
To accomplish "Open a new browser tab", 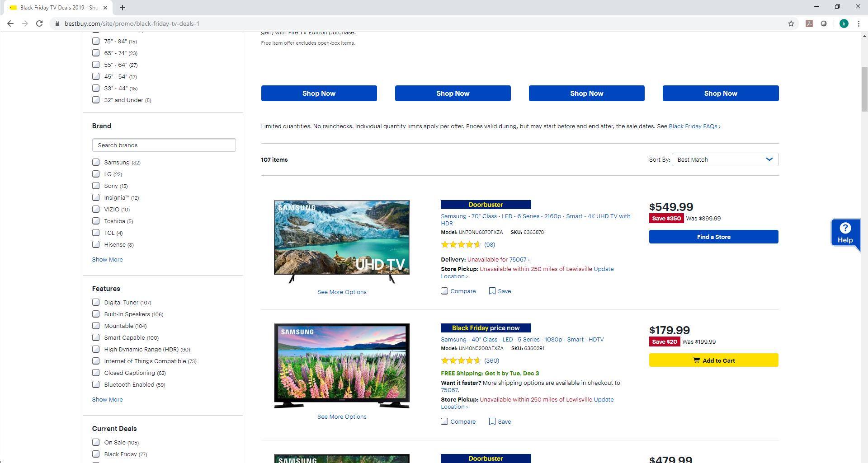I will [122, 7].
